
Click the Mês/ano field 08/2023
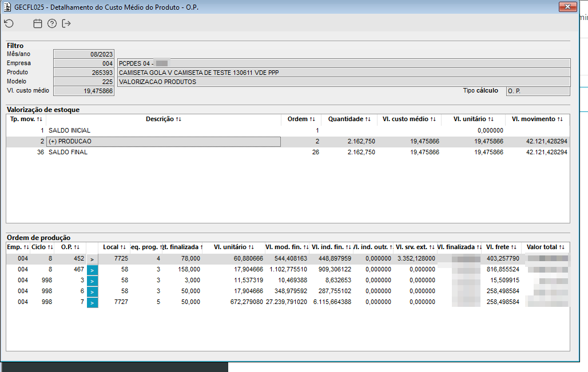pos(84,54)
